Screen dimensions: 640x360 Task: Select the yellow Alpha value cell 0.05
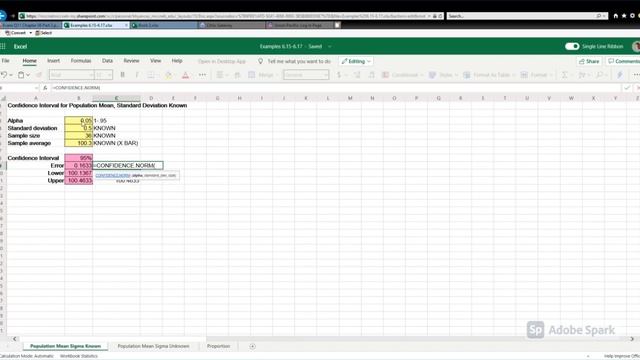78,120
